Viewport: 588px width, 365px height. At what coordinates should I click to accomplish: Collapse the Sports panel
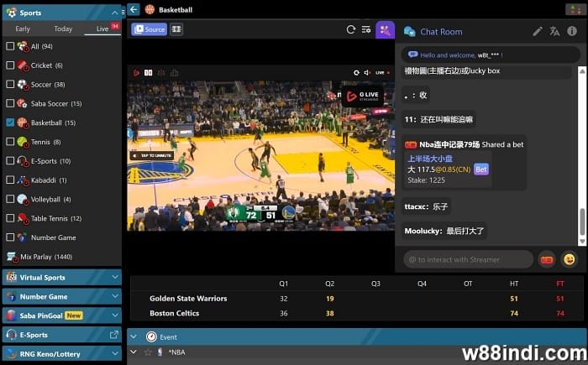tap(115, 13)
